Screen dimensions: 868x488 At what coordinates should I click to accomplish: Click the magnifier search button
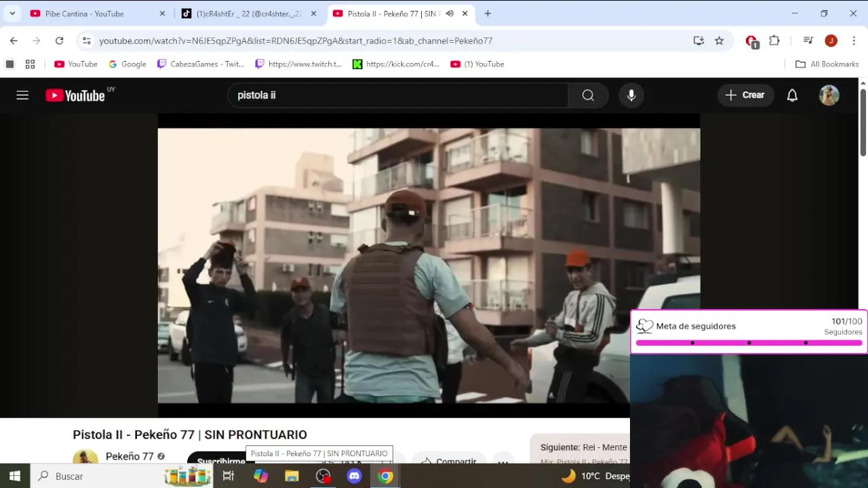[588, 96]
